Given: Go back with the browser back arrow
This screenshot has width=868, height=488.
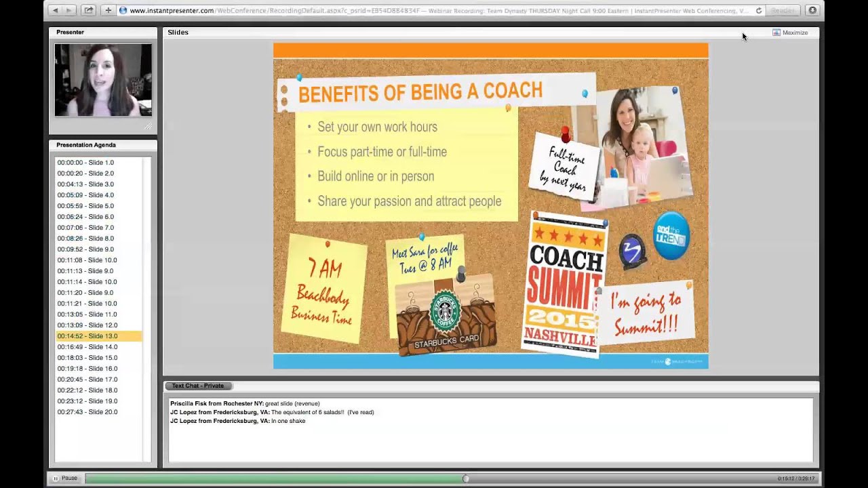Looking at the screenshot, I should [56, 11].
